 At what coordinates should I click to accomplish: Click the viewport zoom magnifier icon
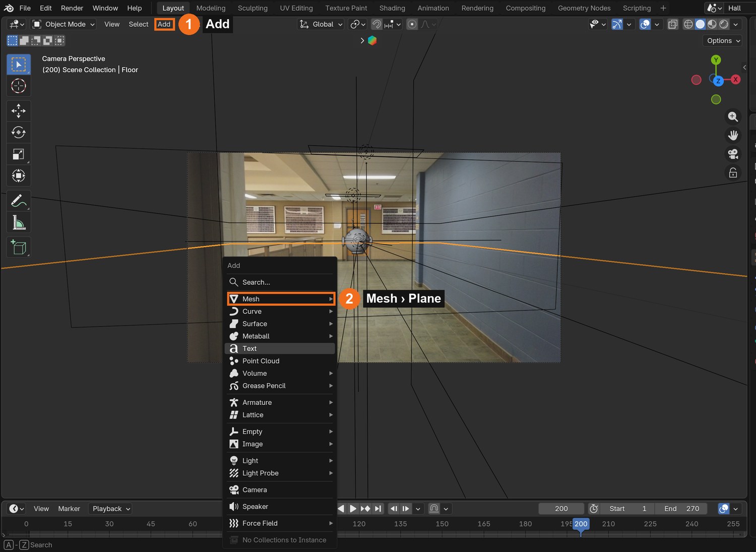click(x=733, y=117)
